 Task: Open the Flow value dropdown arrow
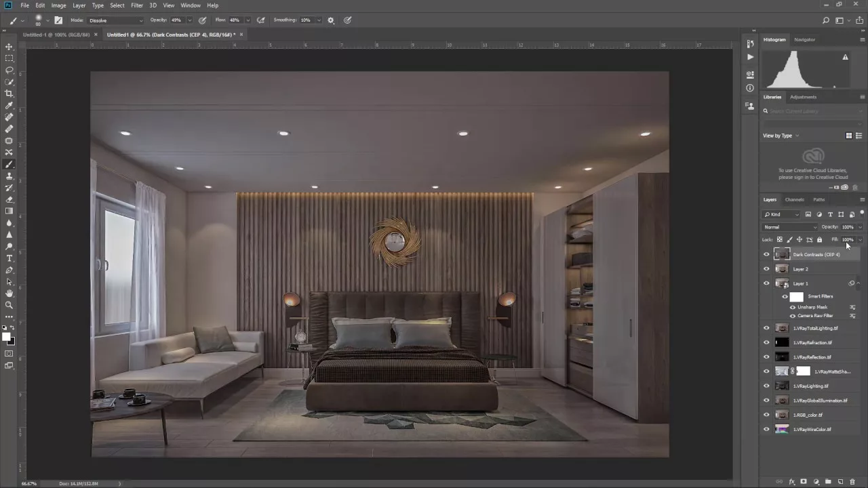(248, 20)
